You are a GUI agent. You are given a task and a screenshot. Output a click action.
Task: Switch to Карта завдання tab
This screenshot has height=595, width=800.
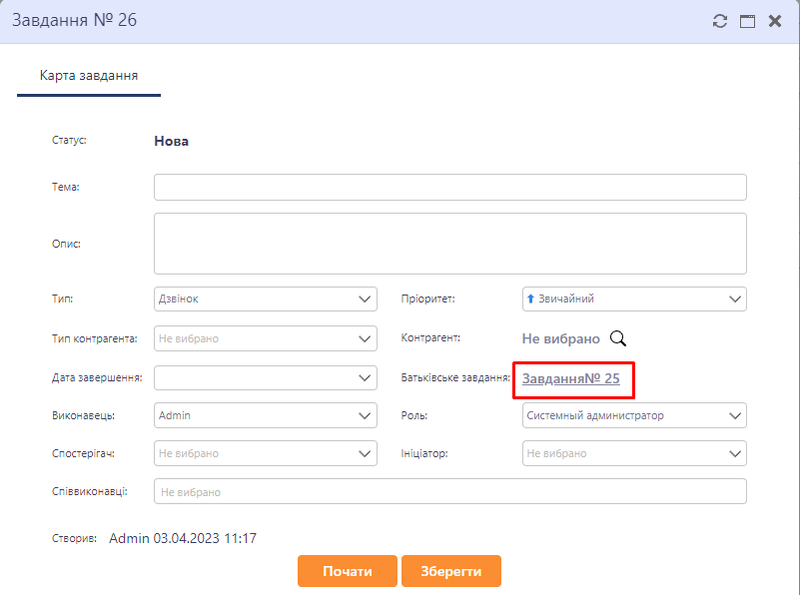click(x=89, y=76)
